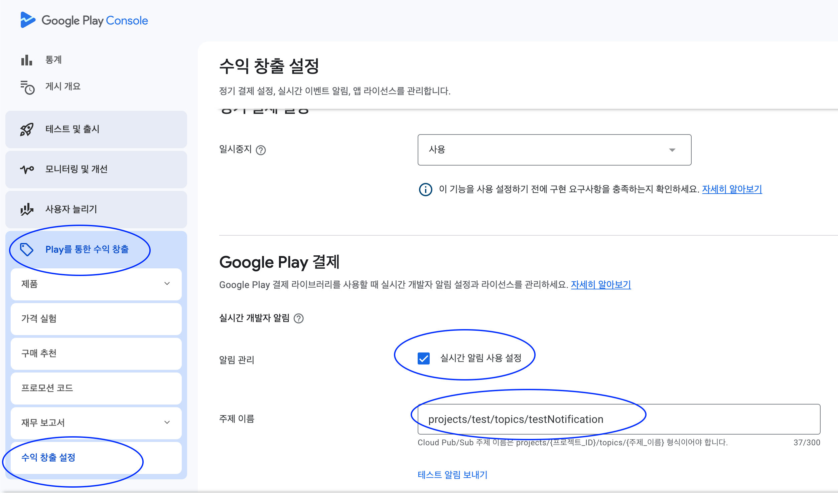Uncheck 실시간 알림 사용 설정 checkbox

[424, 358]
